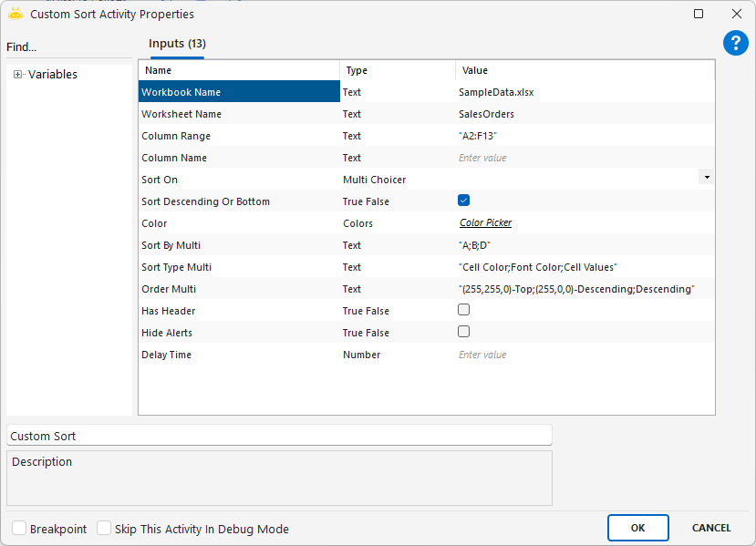Click the blue help question mark icon
This screenshot has width=756, height=546.
click(x=735, y=43)
